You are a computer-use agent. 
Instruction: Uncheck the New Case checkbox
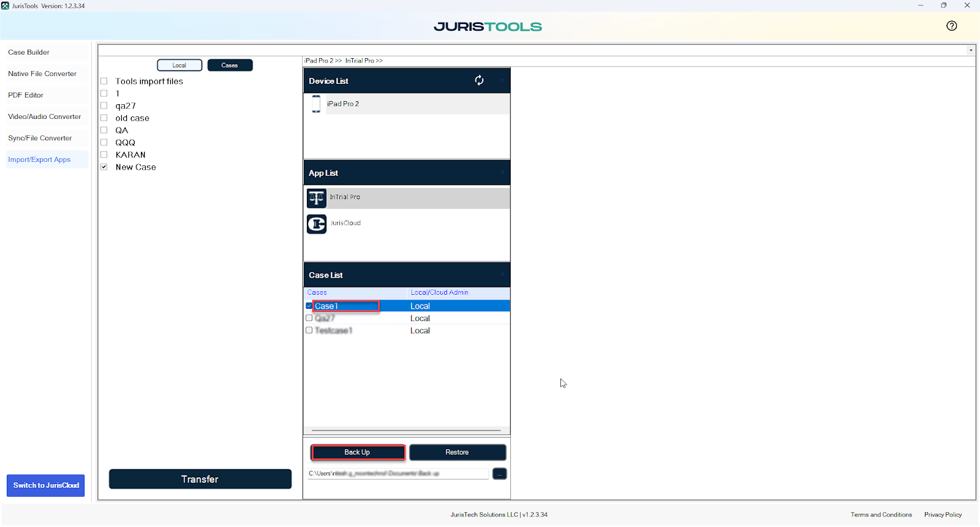[x=104, y=167]
